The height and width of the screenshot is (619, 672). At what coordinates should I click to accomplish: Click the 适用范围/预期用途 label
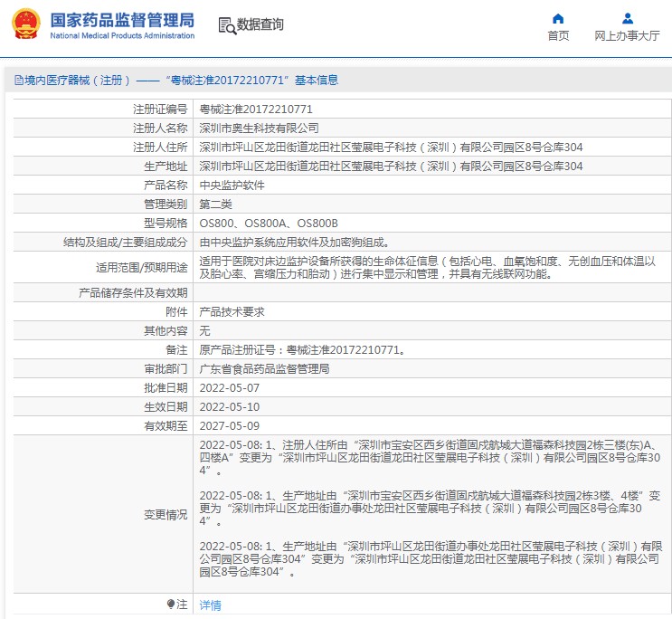pyautogui.click(x=141, y=267)
